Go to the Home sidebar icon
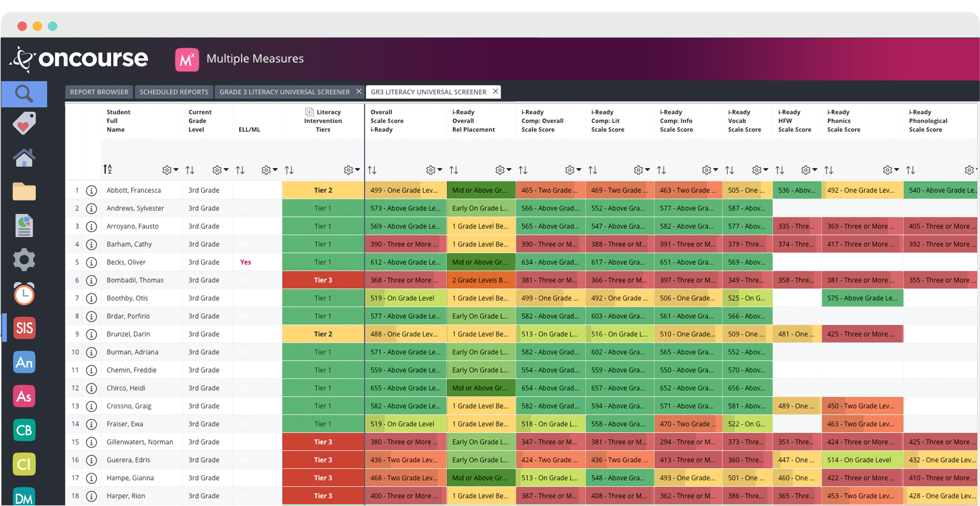Screen dimensions: 980x506 click(x=24, y=157)
